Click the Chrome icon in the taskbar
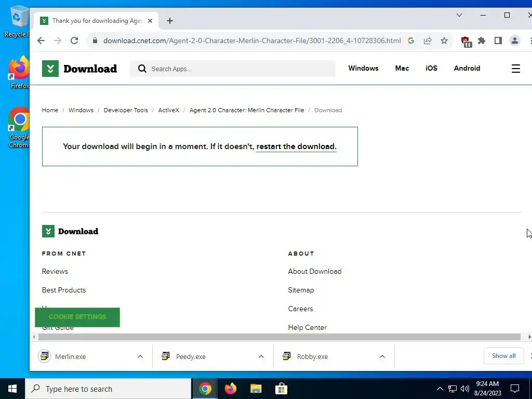 205,389
